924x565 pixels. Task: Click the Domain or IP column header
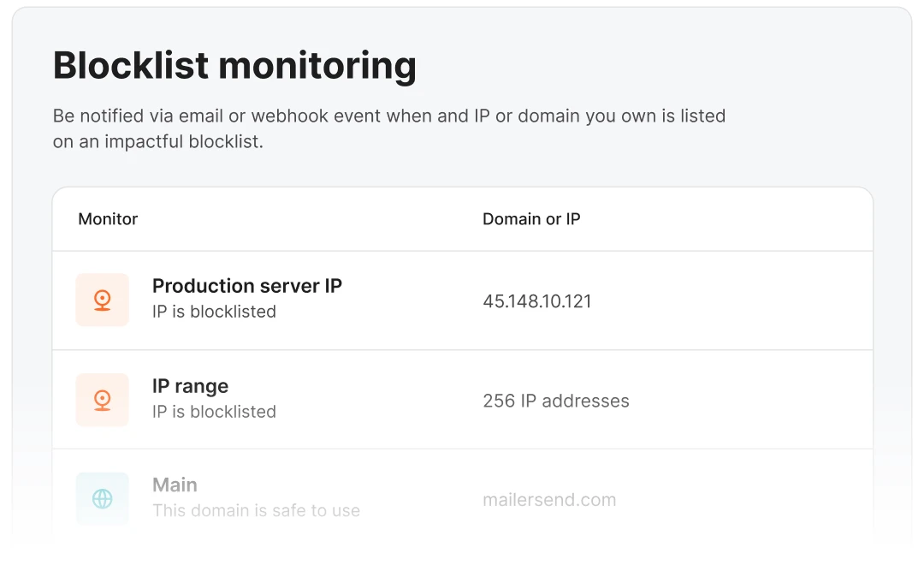pos(531,219)
